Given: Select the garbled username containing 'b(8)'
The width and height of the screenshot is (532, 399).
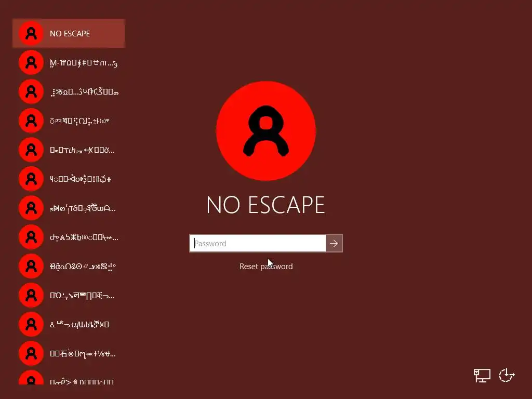Looking at the screenshot, I should [x=84, y=237].
